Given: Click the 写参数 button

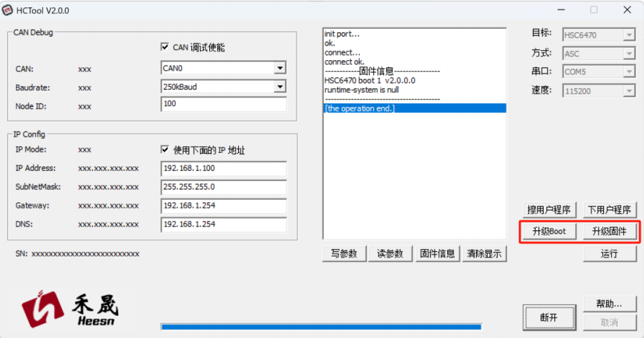Looking at the screenshot, I should (344, 254).
